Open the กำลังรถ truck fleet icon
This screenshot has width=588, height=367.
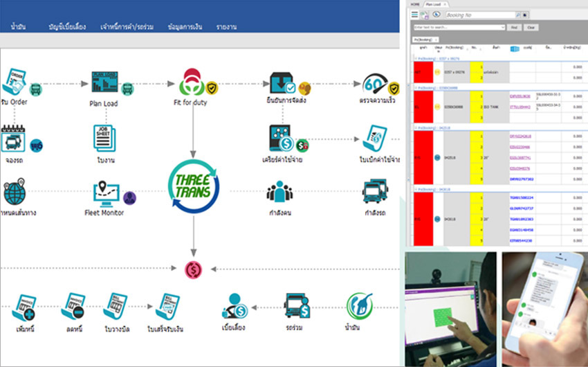tap(375, 192)
